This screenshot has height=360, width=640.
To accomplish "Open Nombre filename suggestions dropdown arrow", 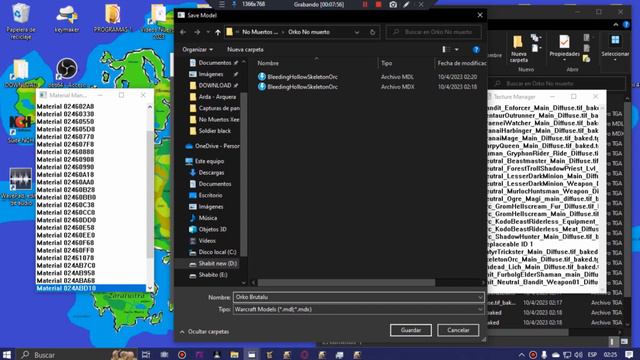I will pos(480,297).
